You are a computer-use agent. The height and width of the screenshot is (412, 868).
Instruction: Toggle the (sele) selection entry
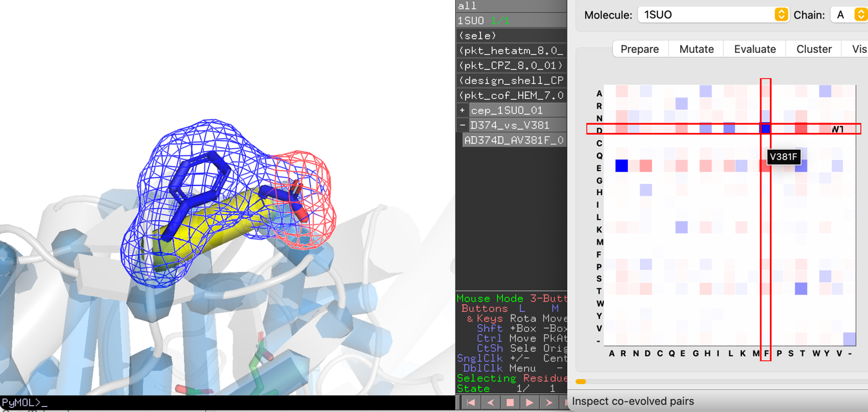[x=511, y=36]
